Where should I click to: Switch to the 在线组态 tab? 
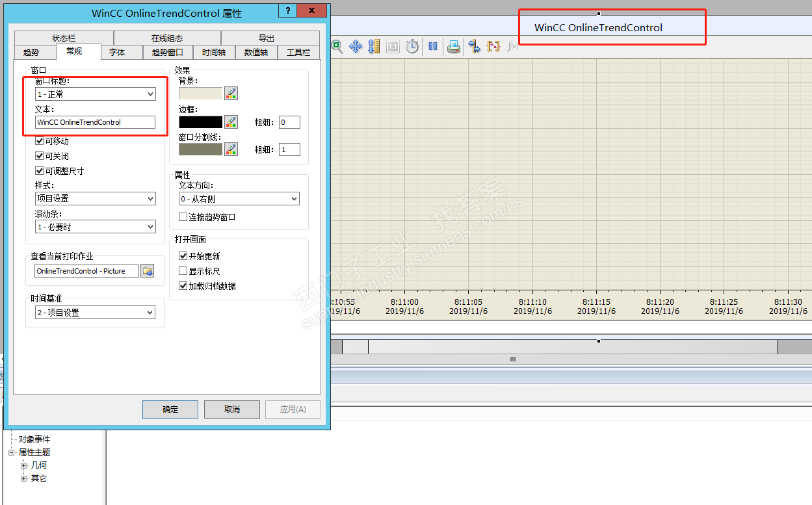click(x=167, y=38)
